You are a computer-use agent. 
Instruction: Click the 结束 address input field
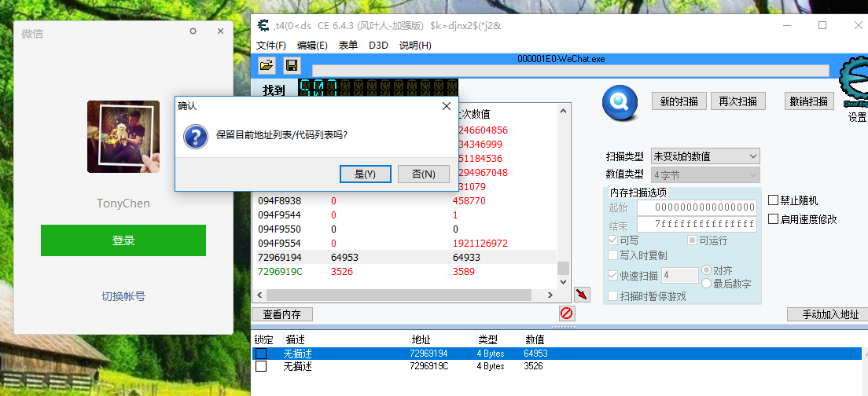(x=697, y=225)
